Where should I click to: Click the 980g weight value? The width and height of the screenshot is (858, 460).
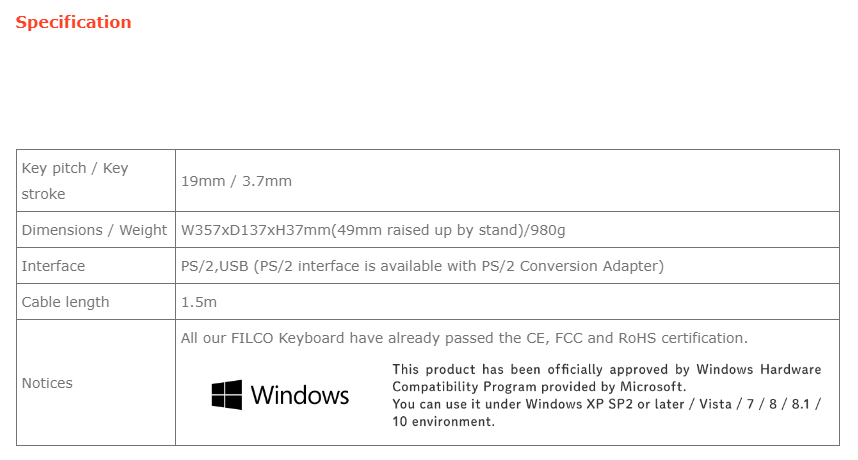[548, 230]
